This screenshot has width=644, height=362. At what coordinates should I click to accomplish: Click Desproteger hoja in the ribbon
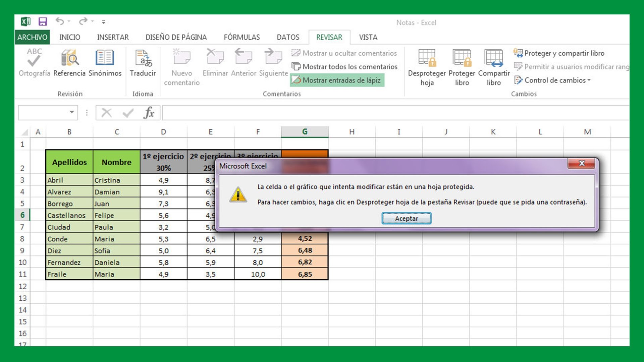(427, 67)
